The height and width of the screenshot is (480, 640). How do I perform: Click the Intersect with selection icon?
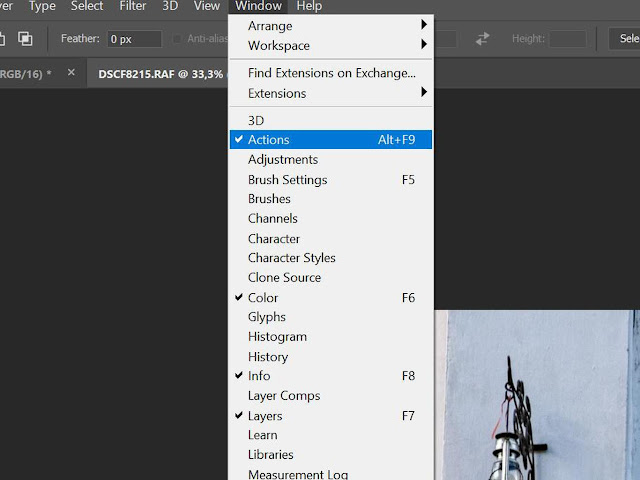(25, 39)
